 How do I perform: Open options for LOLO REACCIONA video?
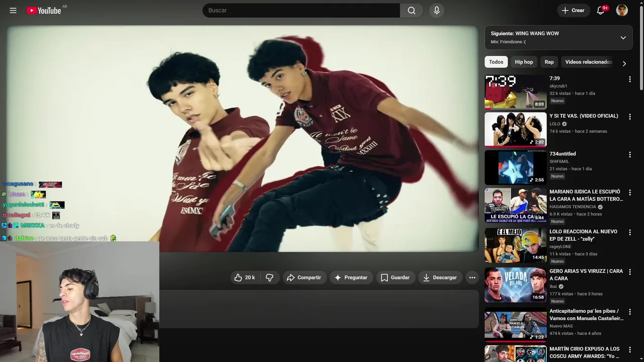(x=629, y=232)
